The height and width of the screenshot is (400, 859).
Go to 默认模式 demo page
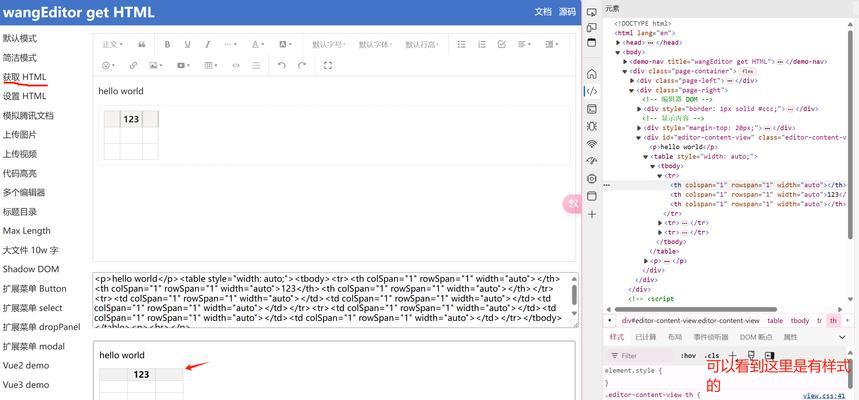coord(20,38)
